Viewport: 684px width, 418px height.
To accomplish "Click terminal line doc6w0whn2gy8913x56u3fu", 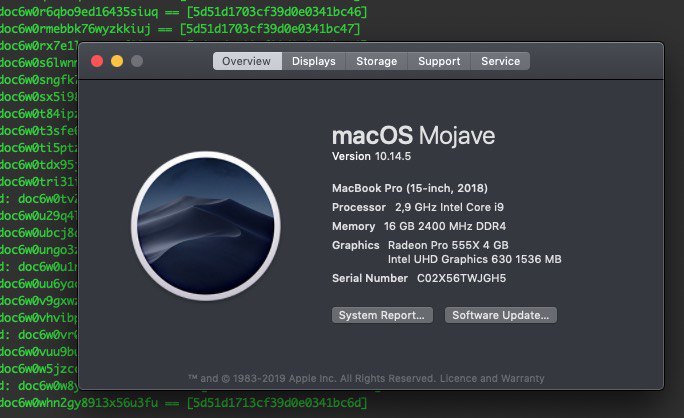I will click(79, 402).
